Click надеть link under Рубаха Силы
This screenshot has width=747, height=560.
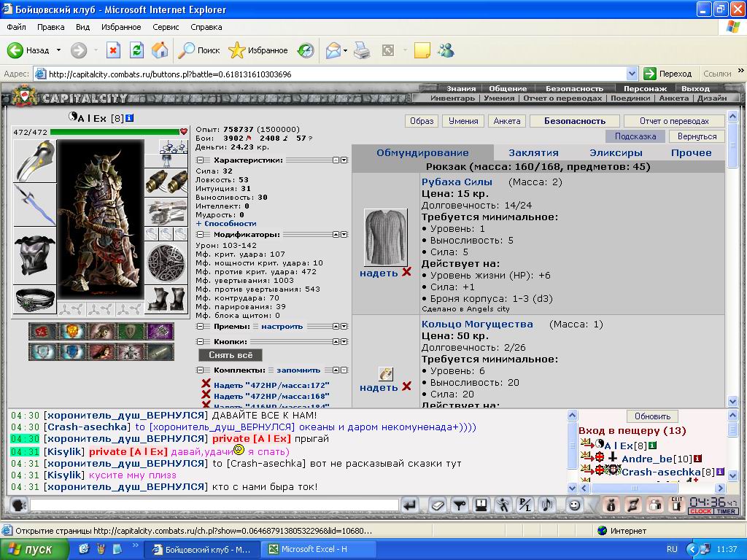[x=379, y=273]
